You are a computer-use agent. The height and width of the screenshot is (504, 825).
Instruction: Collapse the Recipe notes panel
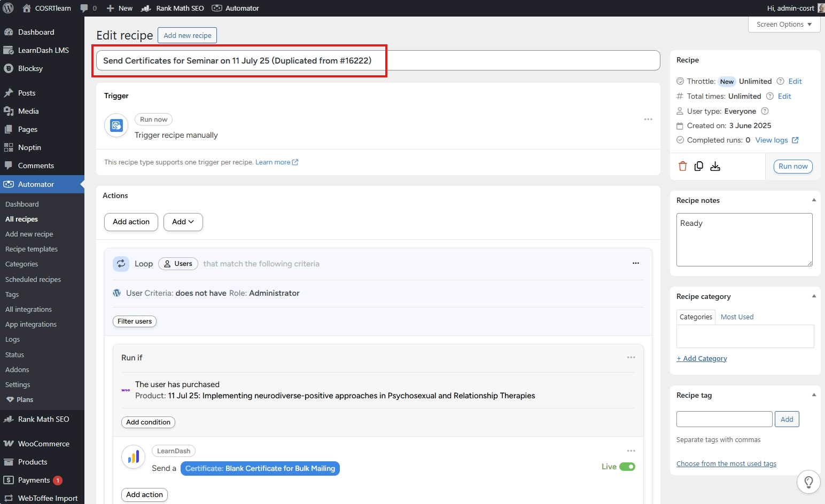pos(814,200)
